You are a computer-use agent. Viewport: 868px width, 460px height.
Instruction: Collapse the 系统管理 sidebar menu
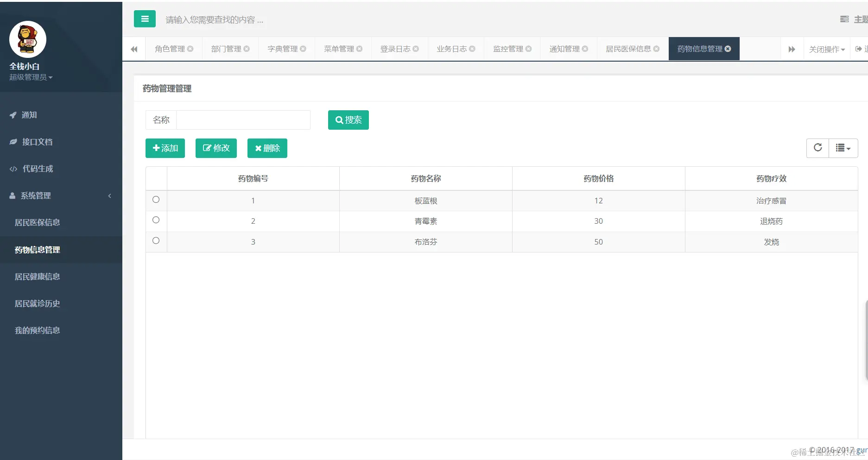[x=61, y=195]
